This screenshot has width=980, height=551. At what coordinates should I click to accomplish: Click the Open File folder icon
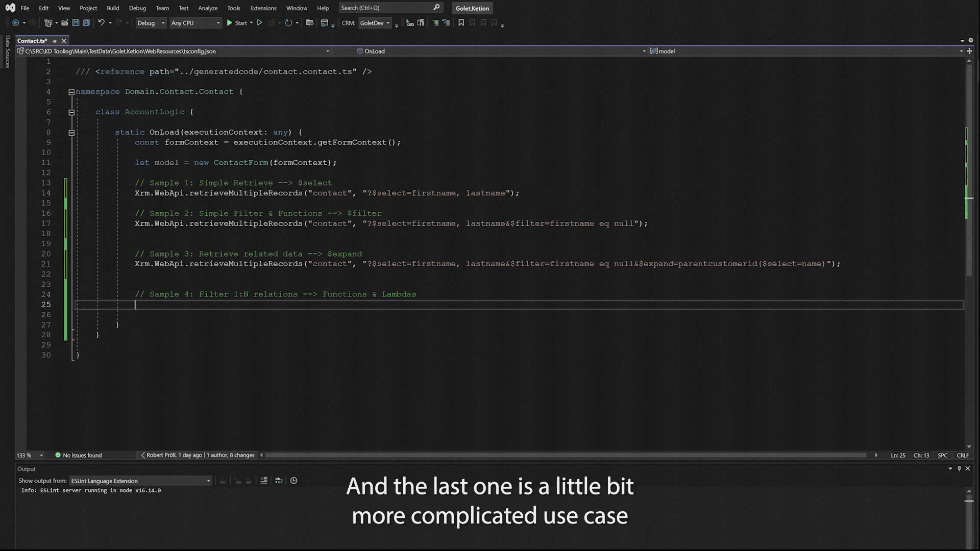click(x=65, y=23)
